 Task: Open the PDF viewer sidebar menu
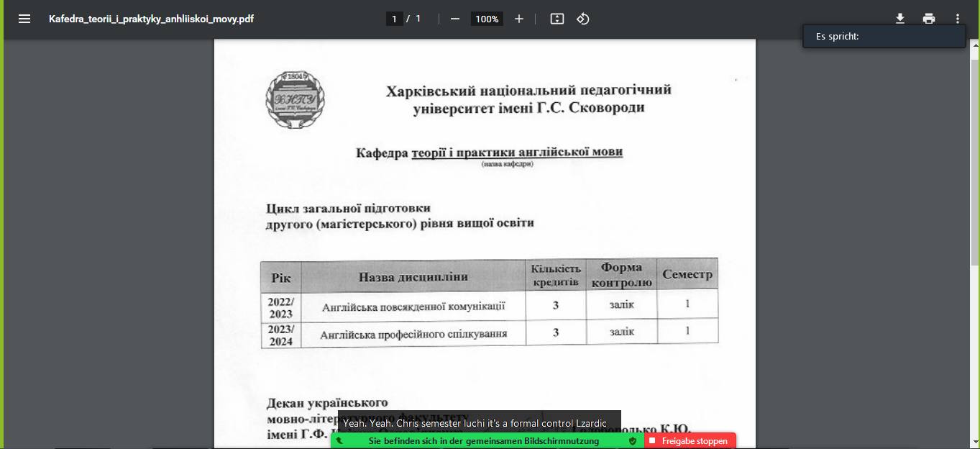24,19
